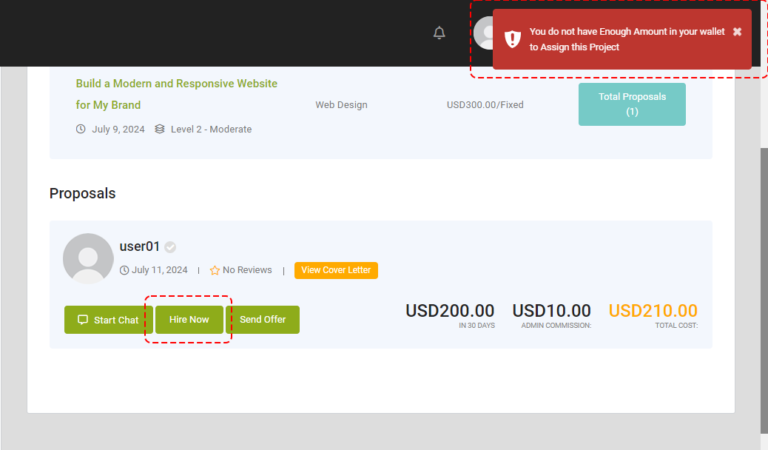The height and width of the screenshot is (450, 768).
Task: Open the notifications bell icon
Action: (x=439, y=33)
